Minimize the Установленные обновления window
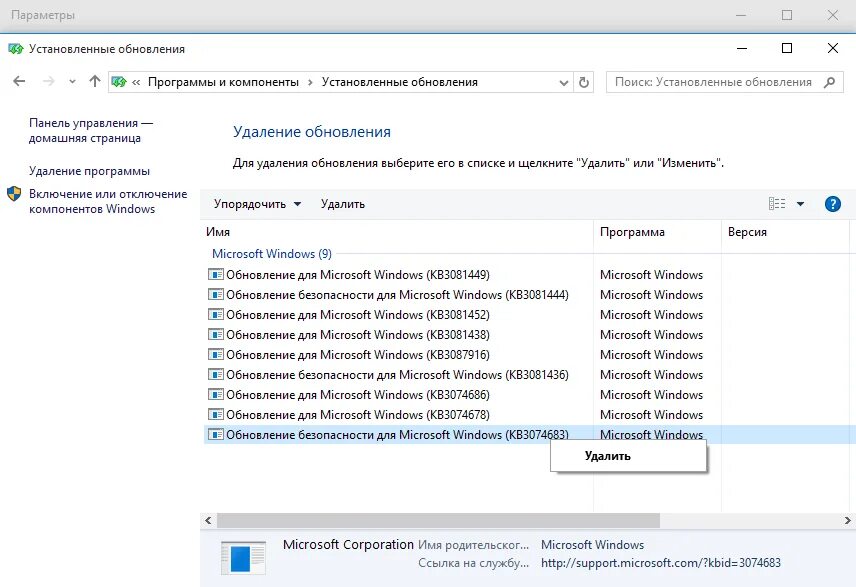This screenshot has height=587, width=856. [741, 48]
